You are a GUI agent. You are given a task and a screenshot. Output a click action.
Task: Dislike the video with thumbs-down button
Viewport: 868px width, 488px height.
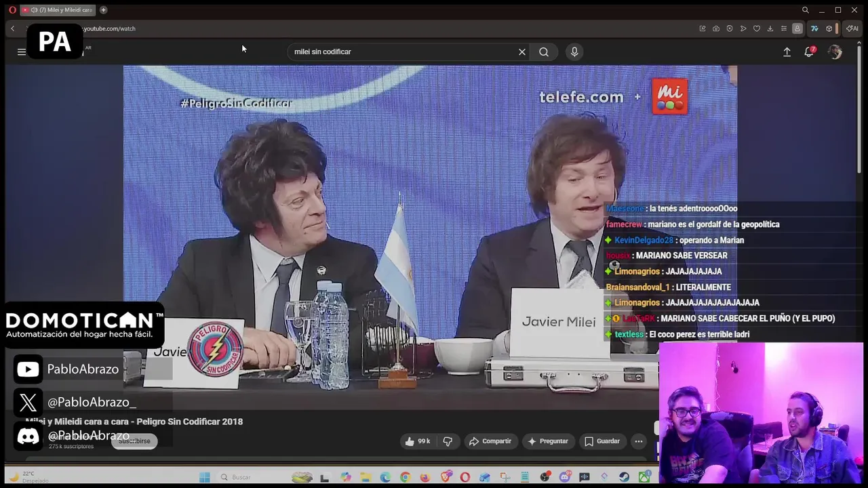[448, 441]
